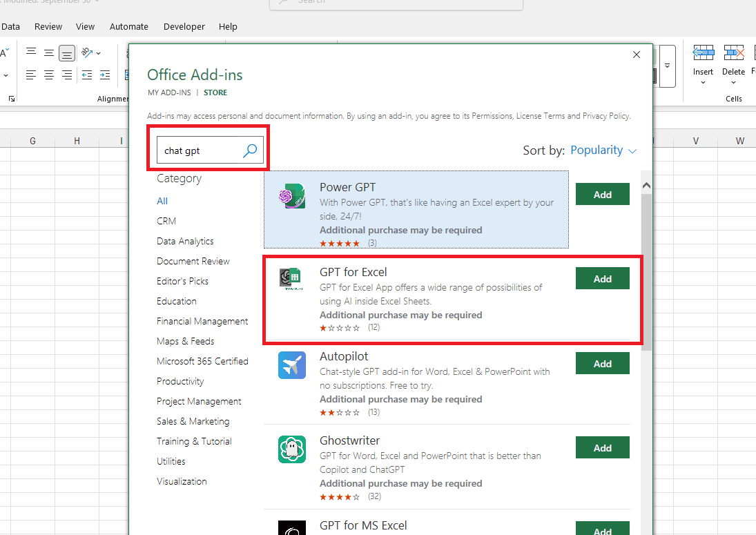The image size is (756, 535).
Task: Select the Utilities category
Action: click(171, 461)
